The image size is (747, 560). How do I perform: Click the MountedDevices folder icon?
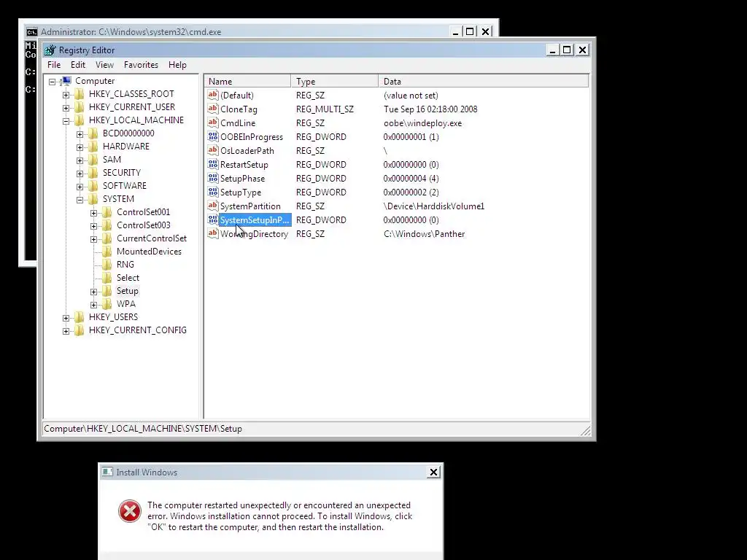pyautogui.click(x=107, y=252)
